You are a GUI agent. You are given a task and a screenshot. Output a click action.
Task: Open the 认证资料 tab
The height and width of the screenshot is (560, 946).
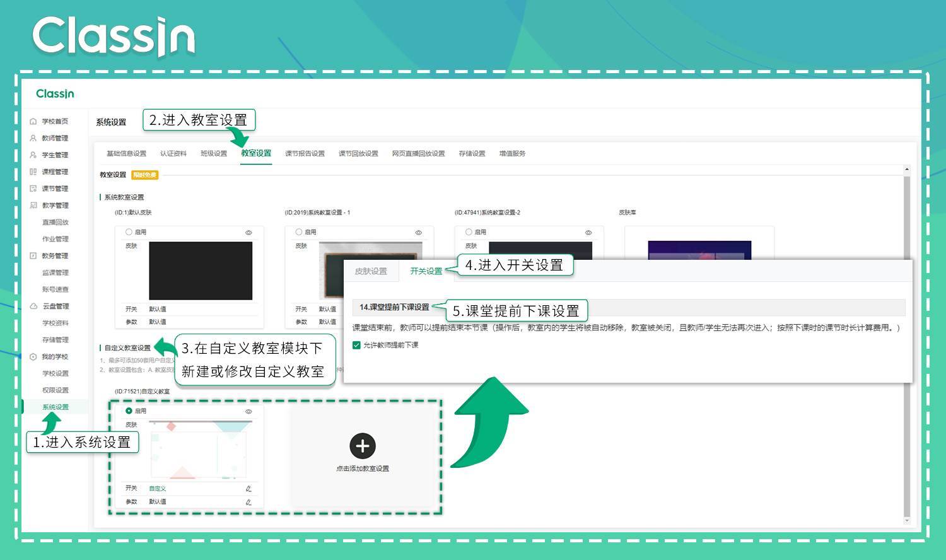tap(173, 153)
